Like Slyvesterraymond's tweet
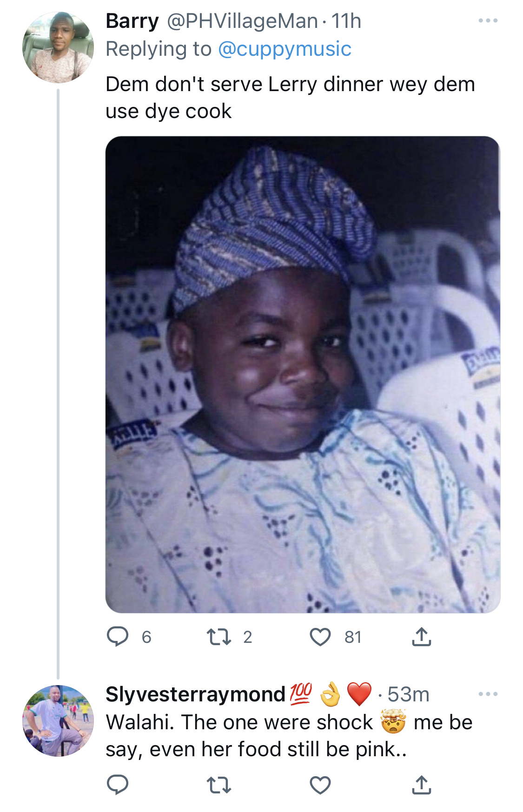Image resolution: width=523 pixels, height=812 pixels. click(x=320, y=785)
